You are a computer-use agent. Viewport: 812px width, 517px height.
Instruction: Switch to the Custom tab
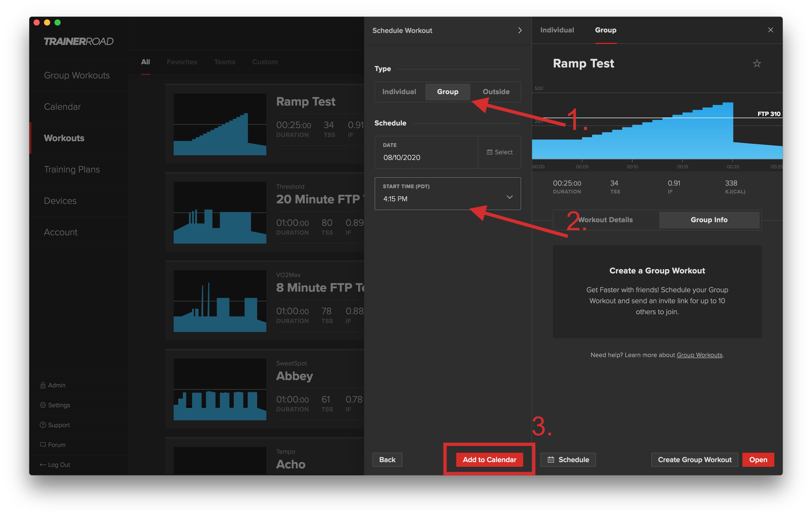(x=265, y=62)
